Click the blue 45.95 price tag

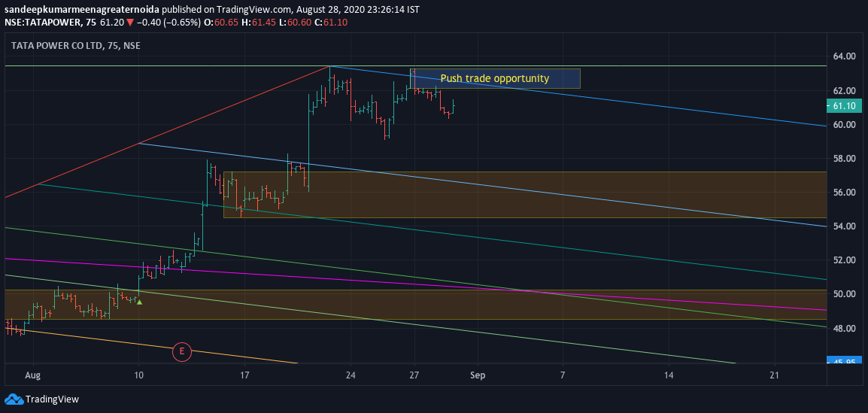click(x=843, y=361)
